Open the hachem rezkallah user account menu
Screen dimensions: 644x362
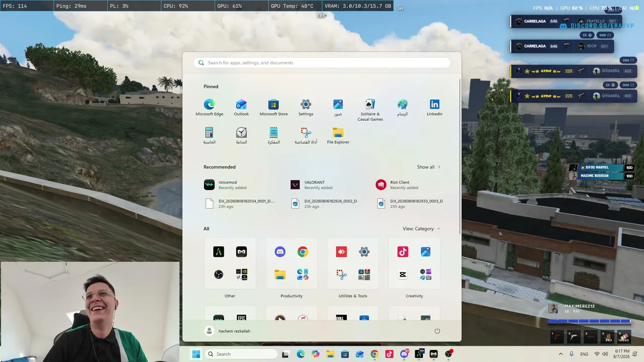[x=228, y=331]
